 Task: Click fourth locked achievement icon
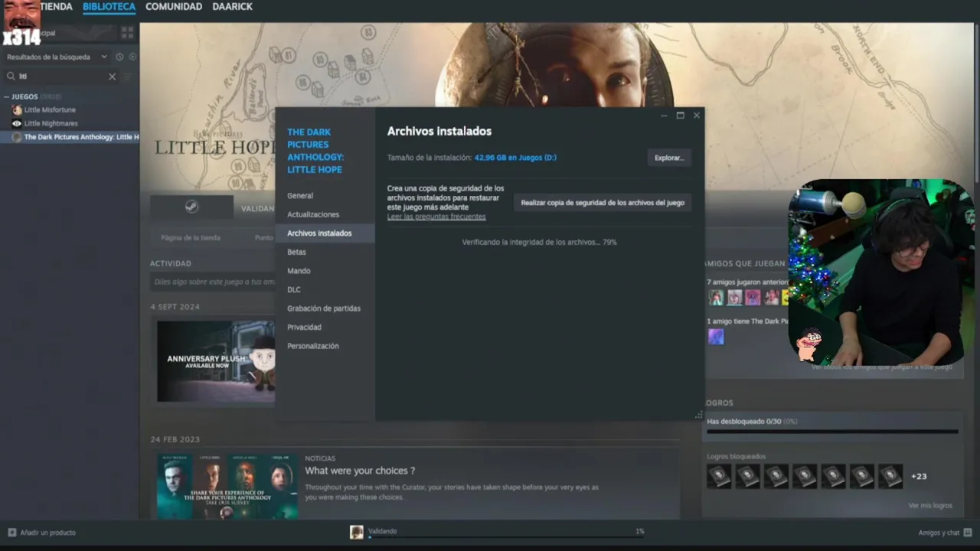[x=805, y=476]
